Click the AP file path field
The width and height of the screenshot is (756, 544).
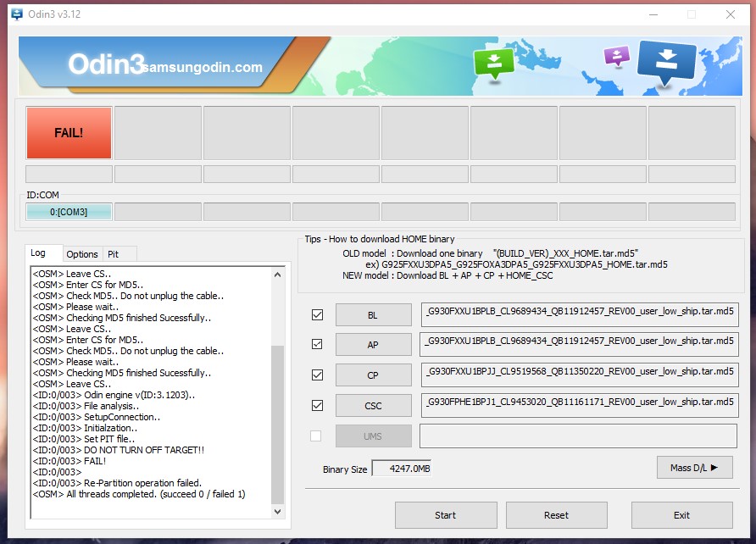(x=580, y=344)
